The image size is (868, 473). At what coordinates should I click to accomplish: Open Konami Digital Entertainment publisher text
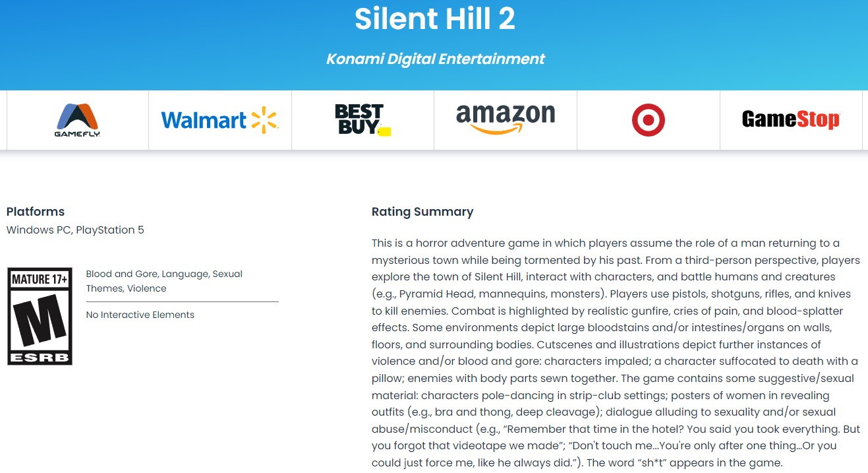click(435, 59)
